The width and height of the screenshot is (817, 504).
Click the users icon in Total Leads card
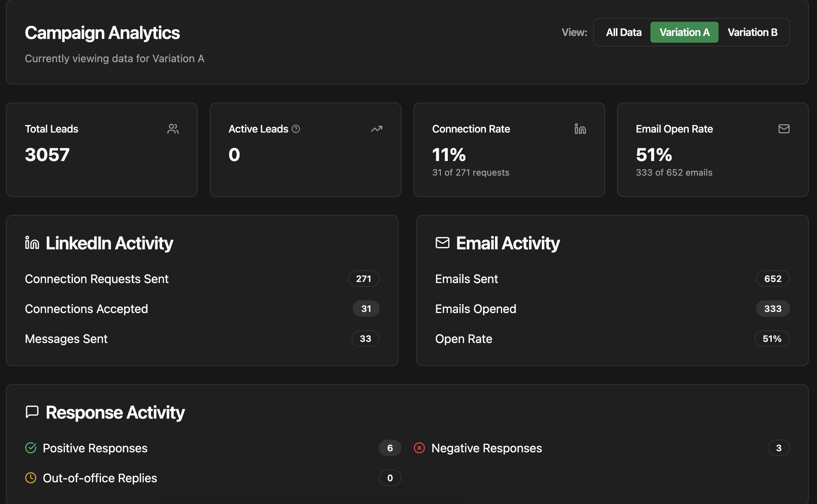[x=173, y=129]
